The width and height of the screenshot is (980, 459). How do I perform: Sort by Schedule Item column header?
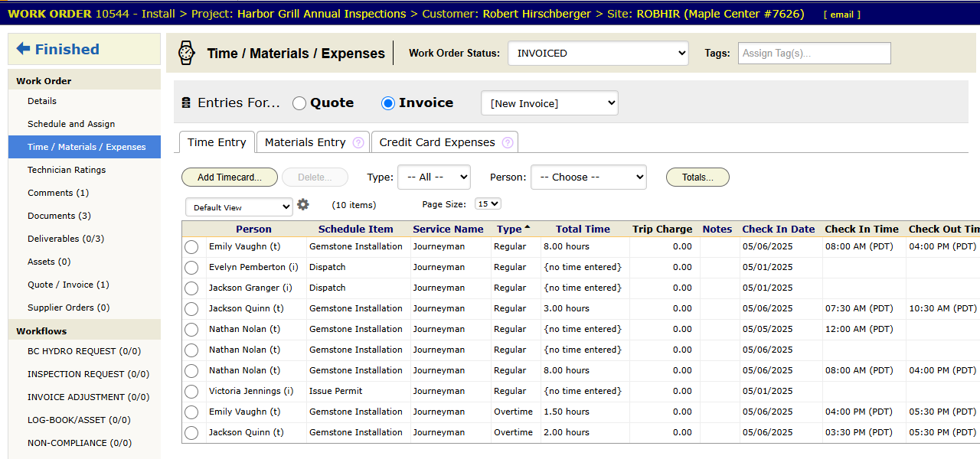(x=355, y=229)
